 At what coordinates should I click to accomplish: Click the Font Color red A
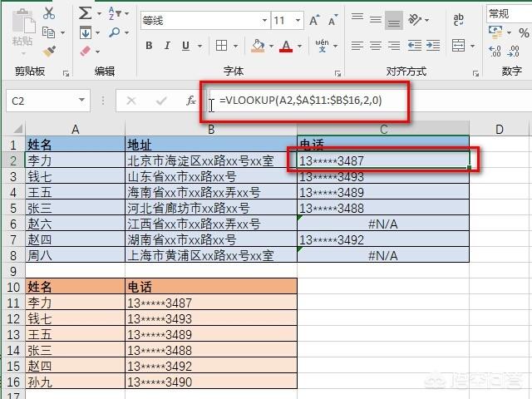pyautogui.click(x=286, y=46)
